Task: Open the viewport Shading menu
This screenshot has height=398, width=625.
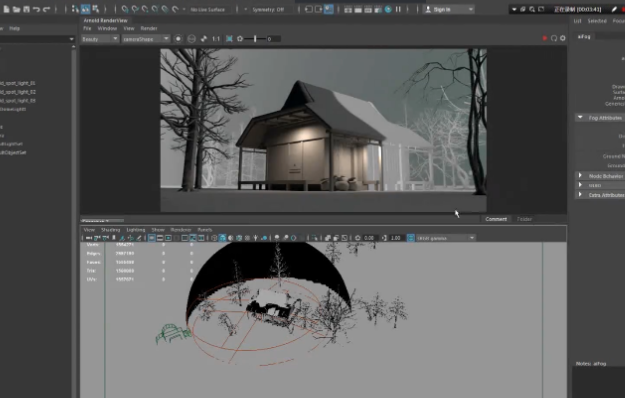Action: (110, 230)
